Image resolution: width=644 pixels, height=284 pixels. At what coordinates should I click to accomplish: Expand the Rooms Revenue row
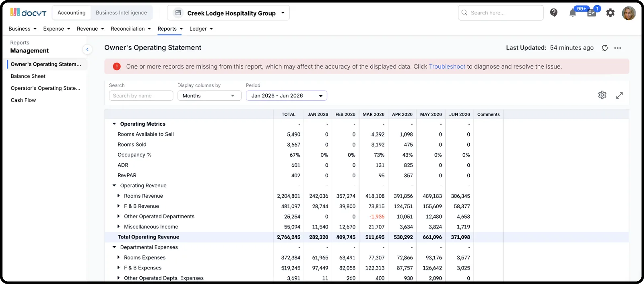(118, 196)
